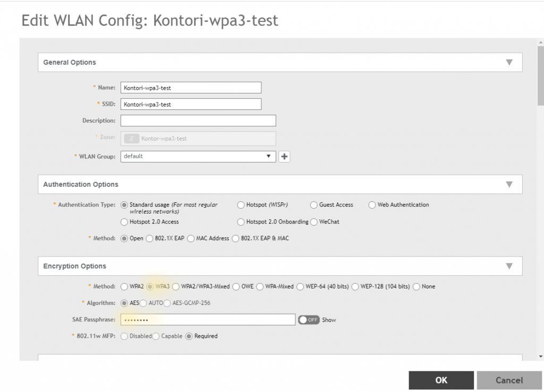Screen dimensions: 544x392
Task: Select Hotspot (WISPr) authentication type
Action: click(x=241, y=205)
